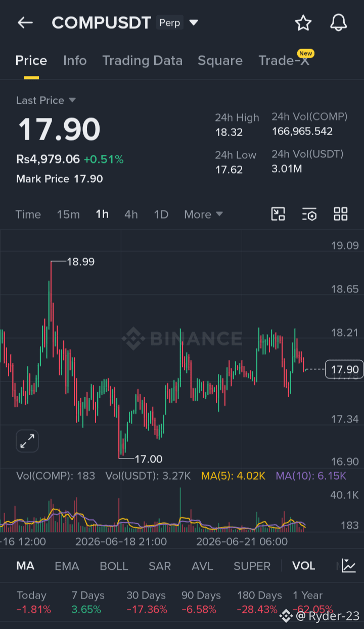Go back with the left arrow icon
The image size is (364, 629).
(25, 23)
